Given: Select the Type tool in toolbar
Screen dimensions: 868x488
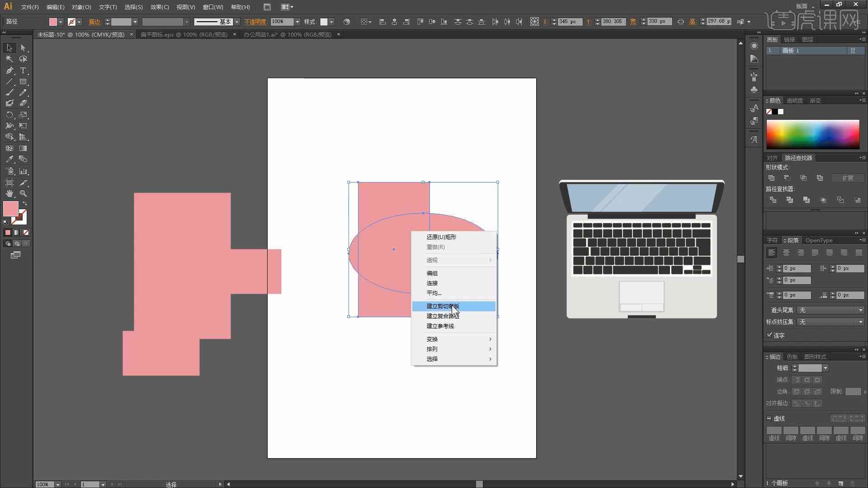Looking at the screenshot, I should pyautogui.click(x=23, y=70).
